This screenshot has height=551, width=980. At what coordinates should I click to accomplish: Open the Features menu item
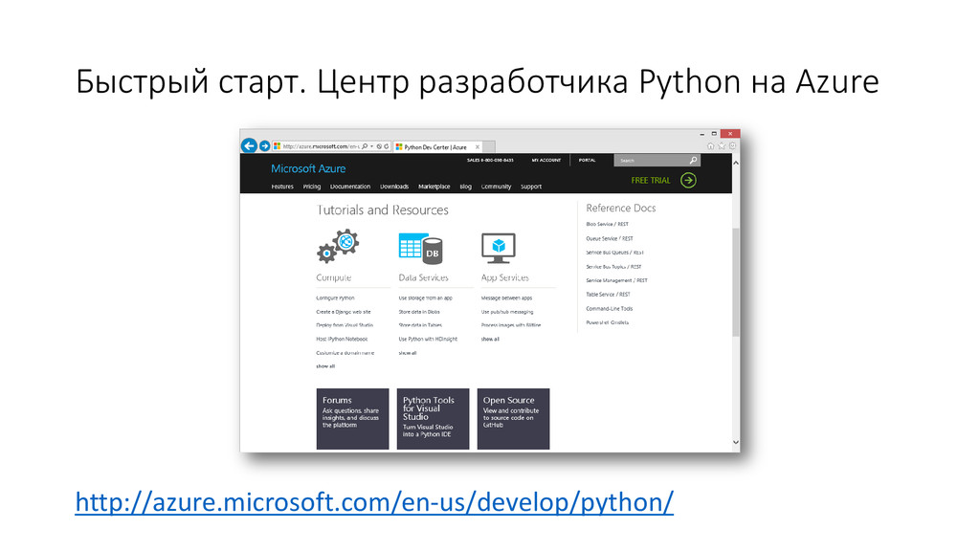coord(282,187)
